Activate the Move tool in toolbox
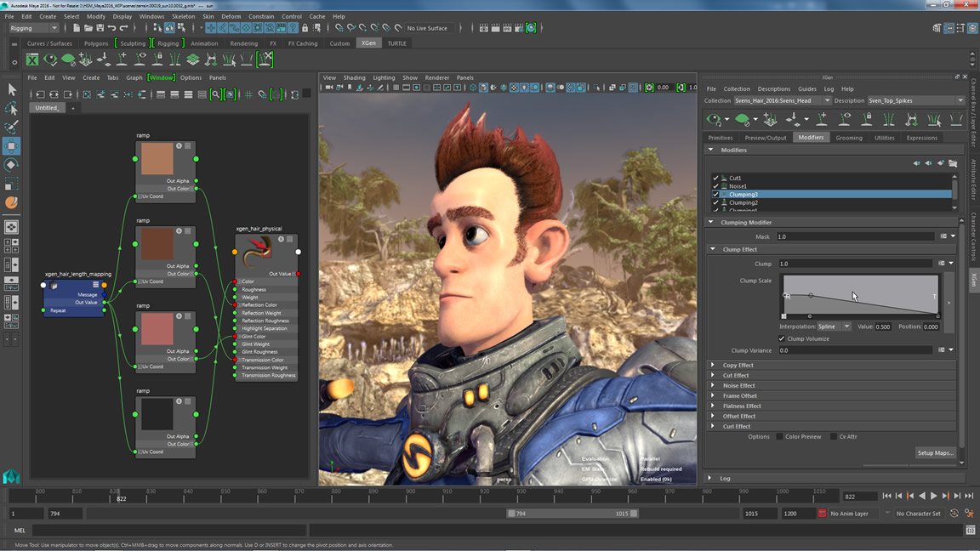The image size is (980, 551). (x=11, y=146)
